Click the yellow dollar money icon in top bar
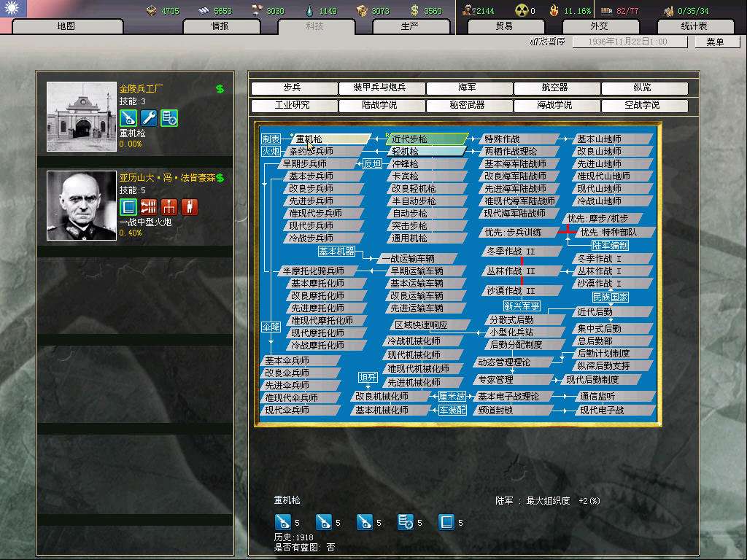Viewport: 747px width, 560px height. 414,10
